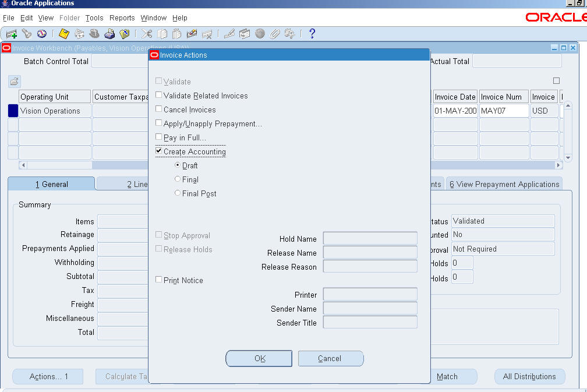587x392 pixels.
Task: Check the Print Notice option
Action: pos(159,280)
